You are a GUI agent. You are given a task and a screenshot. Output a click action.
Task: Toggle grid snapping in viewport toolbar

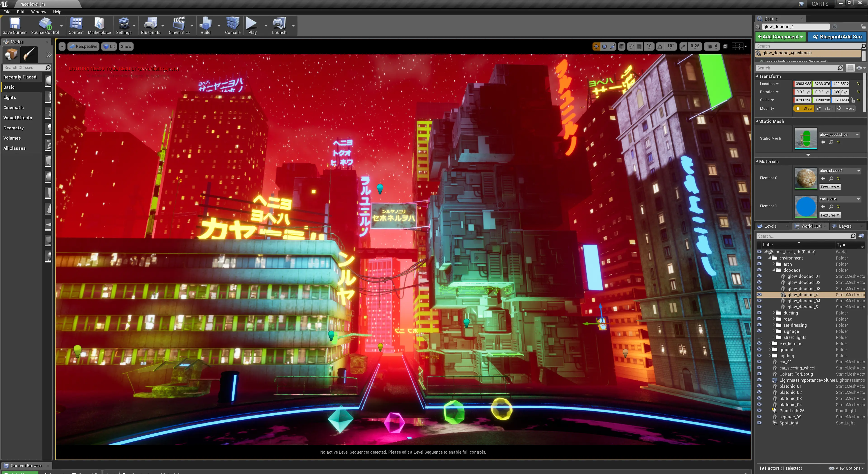pyautogui.click(x=639, y=47)
